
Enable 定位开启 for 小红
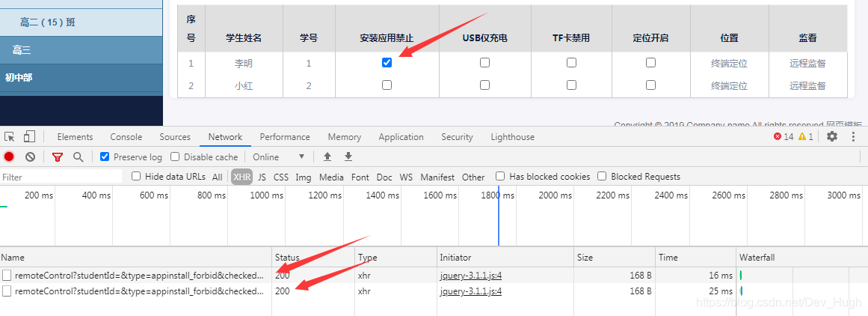[651, 85]
